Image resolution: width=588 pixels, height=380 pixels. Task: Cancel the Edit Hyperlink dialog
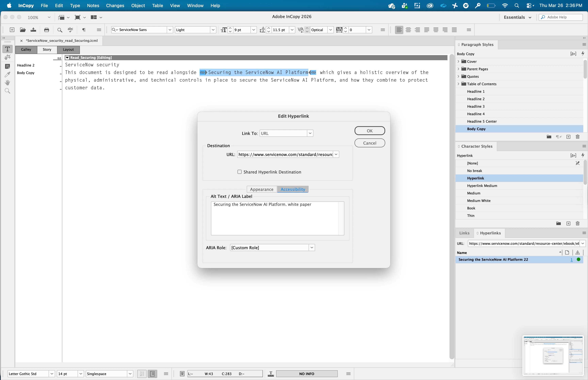pos(369,143)
